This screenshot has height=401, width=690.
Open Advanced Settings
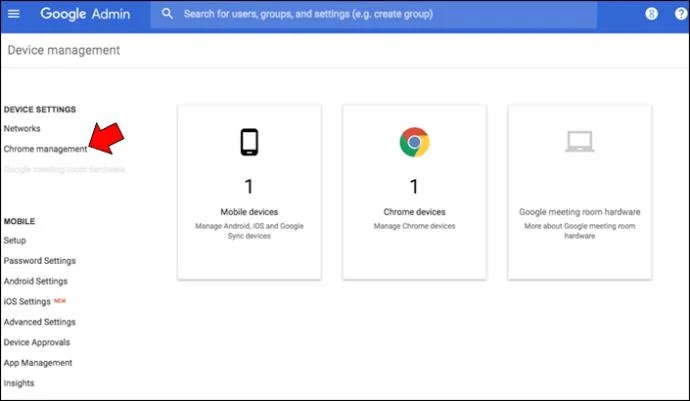click(x=40, y=322)
